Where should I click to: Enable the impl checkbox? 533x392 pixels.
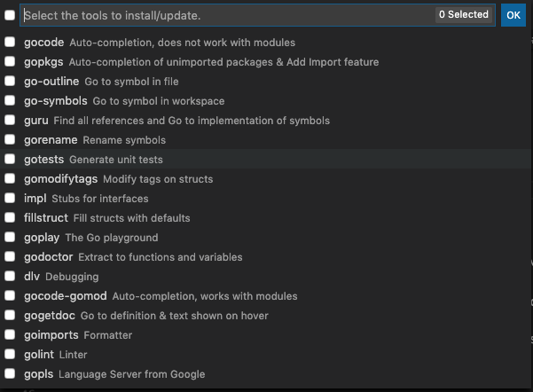coord(10,198)
